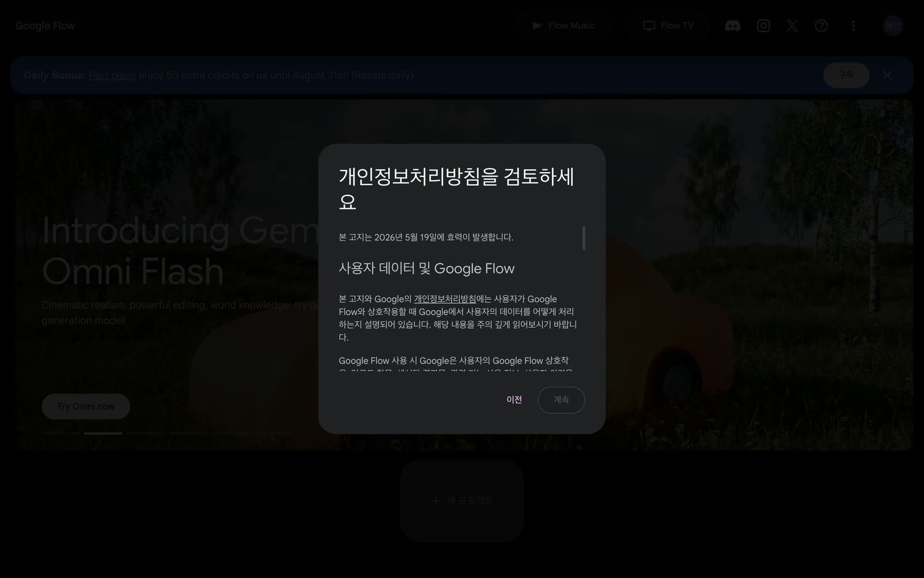The height and width of the screenshot is (578, 924).
Task: Click the Introducing Gemini Omni Flash headline
Action: point(180,251)
